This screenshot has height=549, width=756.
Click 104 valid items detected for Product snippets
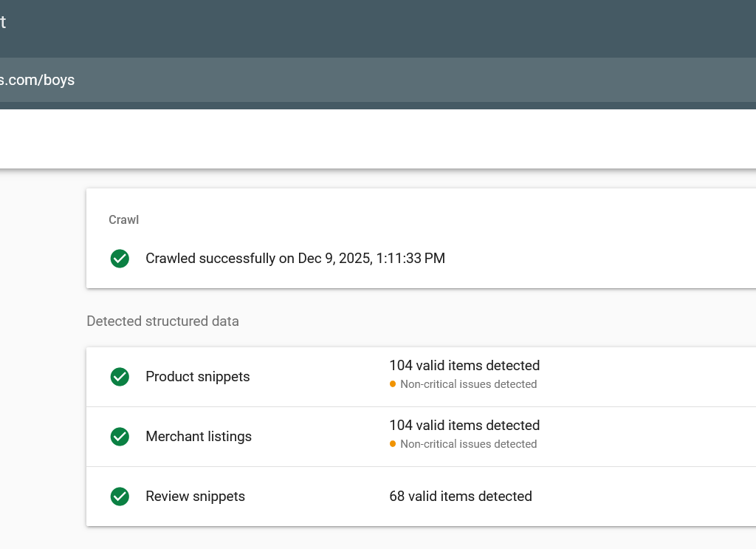pos(464,366)
